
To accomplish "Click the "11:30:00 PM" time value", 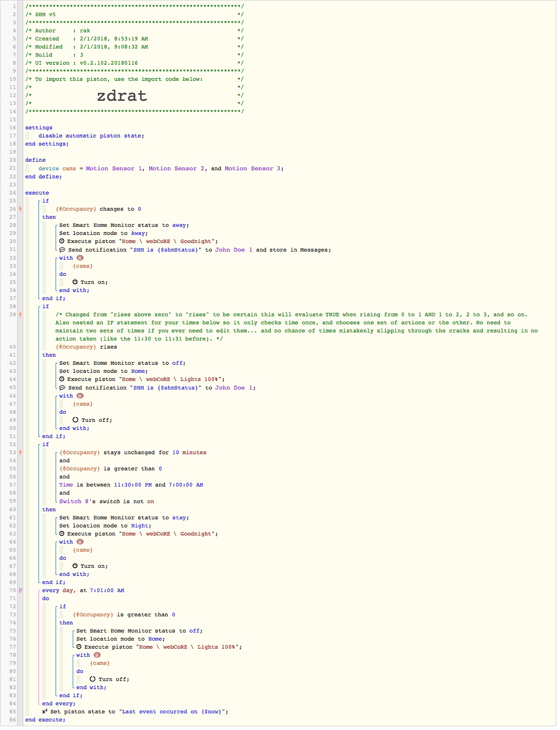I will pyautogui.click(x=133, y=485).
